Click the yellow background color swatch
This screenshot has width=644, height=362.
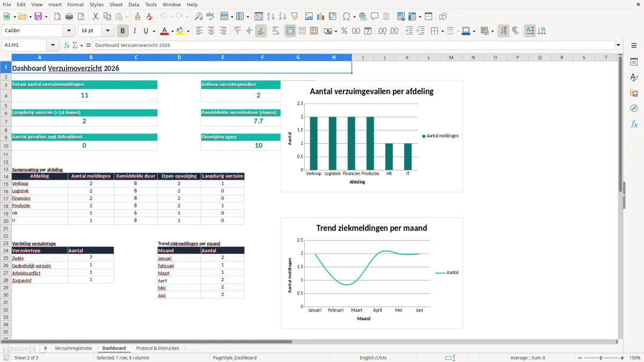[x=180, y=31]
